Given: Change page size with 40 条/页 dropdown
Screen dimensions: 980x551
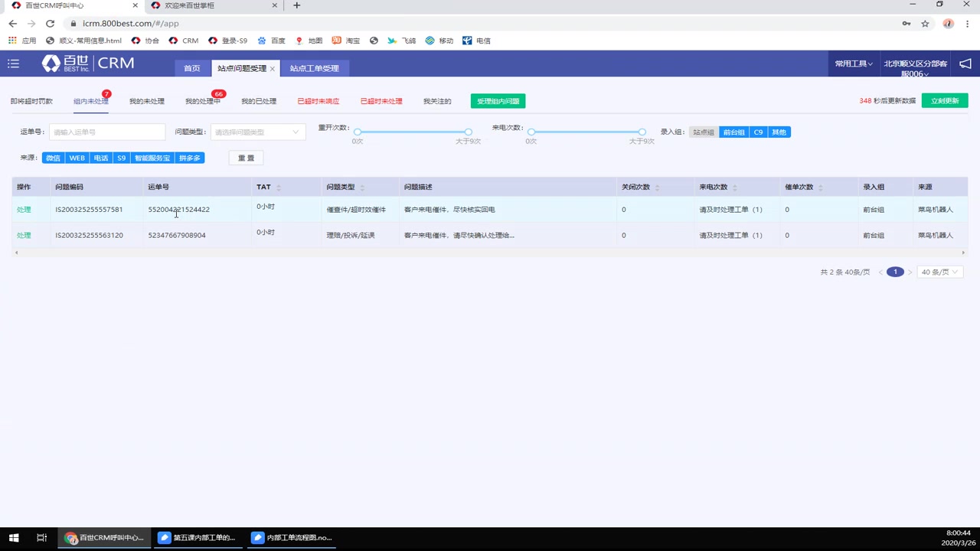Looking at the screenshot, I should (939, 272).
